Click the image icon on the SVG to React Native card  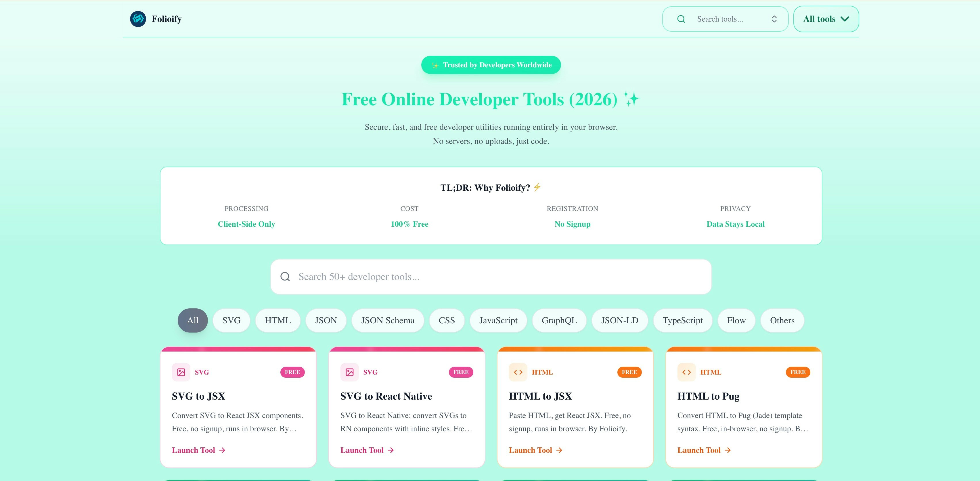350,372
